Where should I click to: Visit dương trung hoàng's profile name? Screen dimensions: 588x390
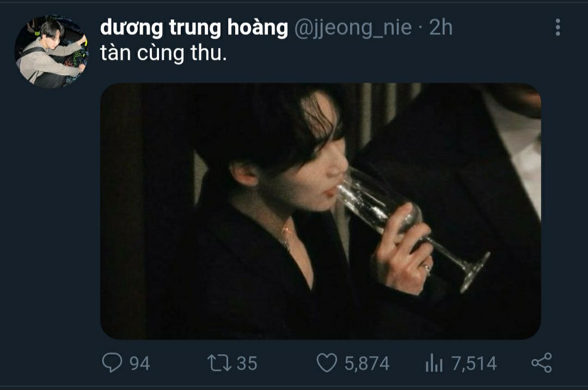(194, 28)
